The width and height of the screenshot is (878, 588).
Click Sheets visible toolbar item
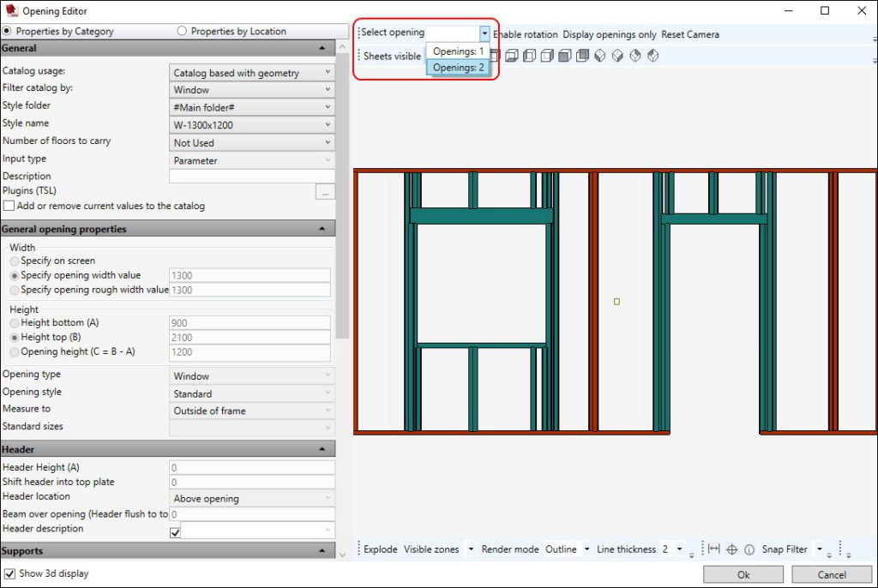tap(392, 56)
